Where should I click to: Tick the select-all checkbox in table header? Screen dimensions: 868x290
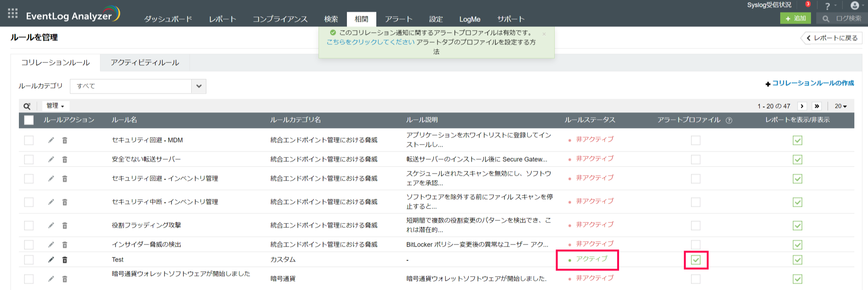(x=29, y=120)
